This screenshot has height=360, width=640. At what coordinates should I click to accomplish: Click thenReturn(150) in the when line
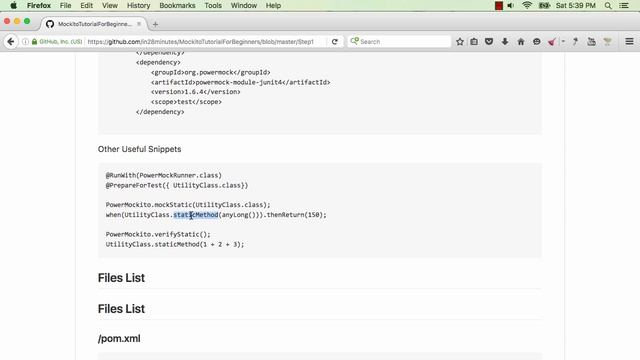point(295,215)
